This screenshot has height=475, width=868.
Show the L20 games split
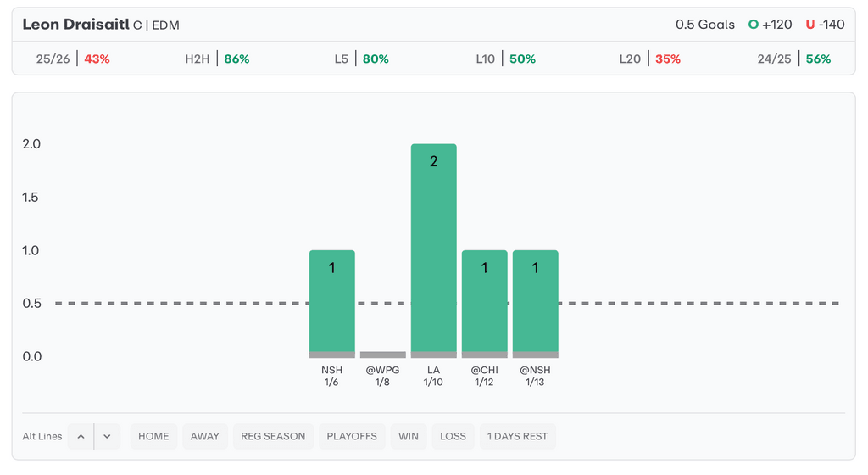[x=650, y=59]
